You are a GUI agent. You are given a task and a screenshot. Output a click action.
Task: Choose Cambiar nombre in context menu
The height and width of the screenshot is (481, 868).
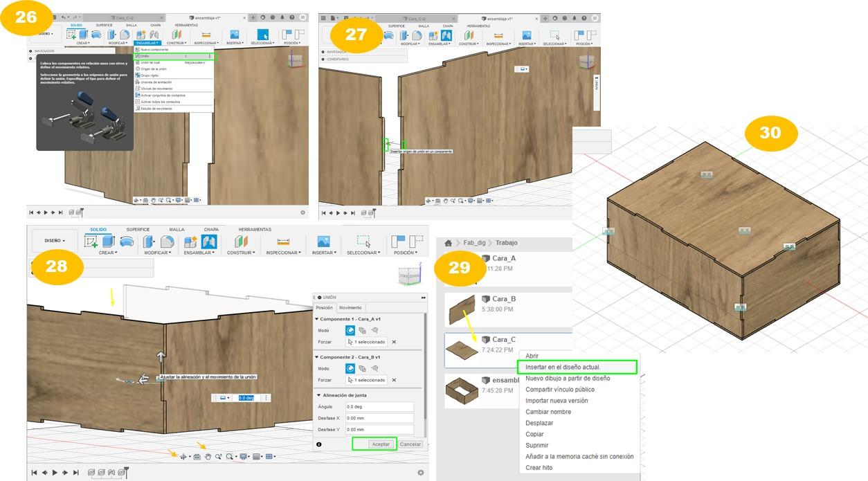[x=548, y=412]
